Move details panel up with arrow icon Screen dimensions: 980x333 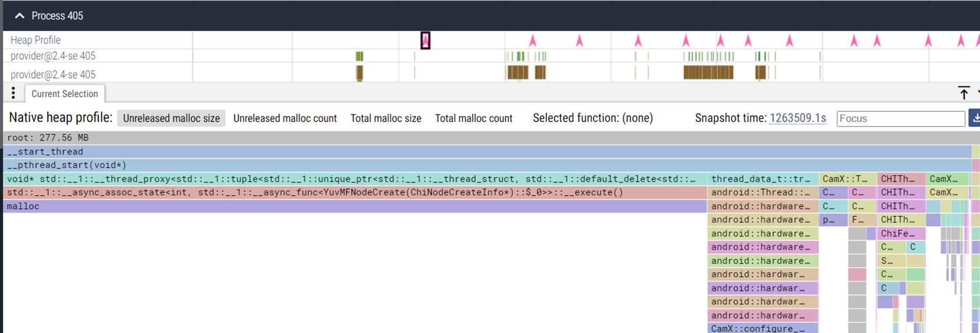(964, 93)
